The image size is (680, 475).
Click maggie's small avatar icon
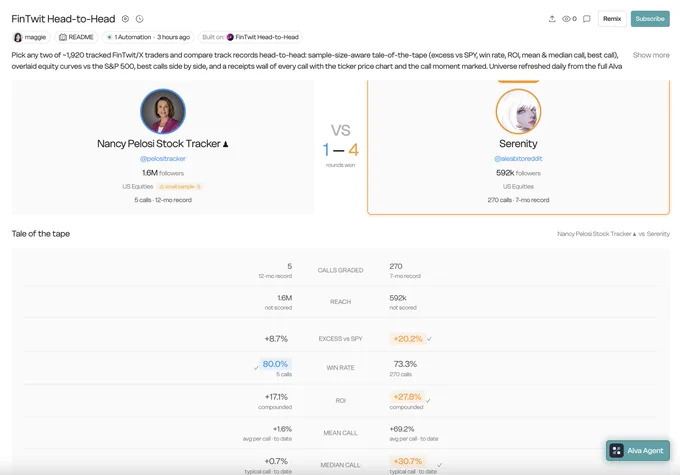click(18, 37)
